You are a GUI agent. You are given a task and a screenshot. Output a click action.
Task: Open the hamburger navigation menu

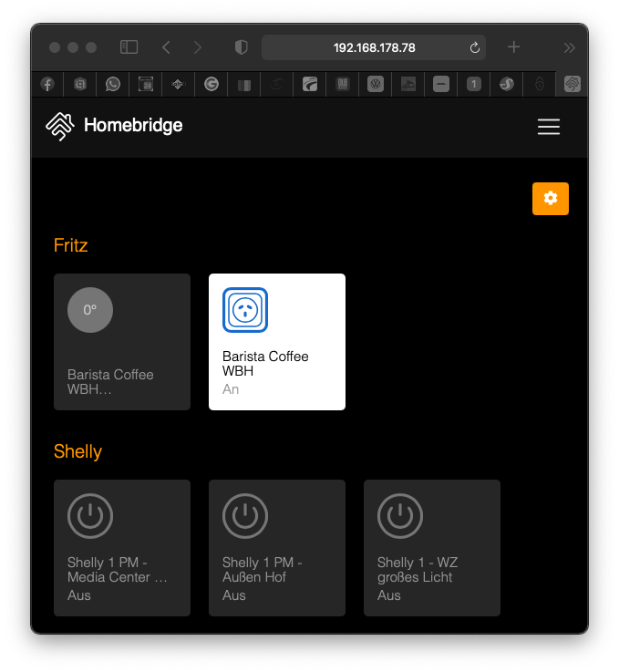548,127
